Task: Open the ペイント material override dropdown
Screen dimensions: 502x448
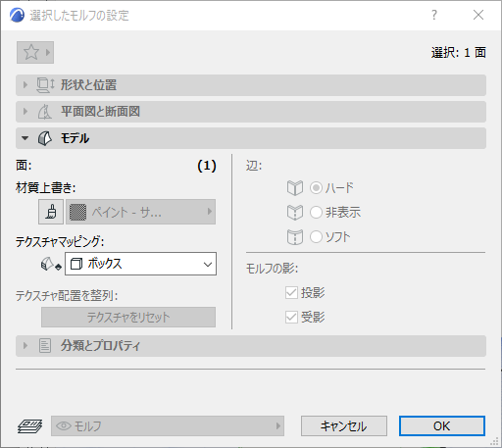Action: click(140, 212)
